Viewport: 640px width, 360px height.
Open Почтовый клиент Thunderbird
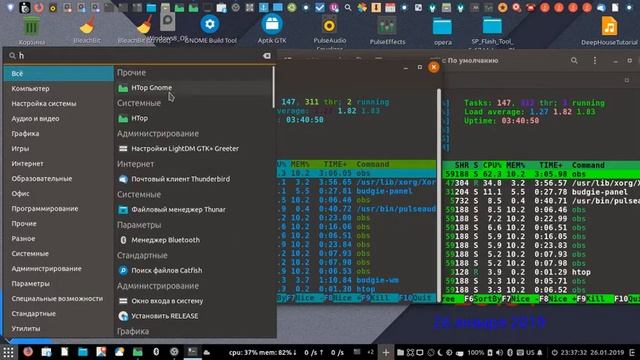point(194,179)
